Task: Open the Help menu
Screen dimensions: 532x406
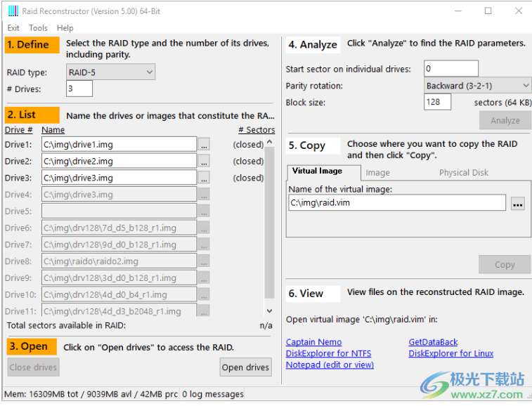Action: 65,28
